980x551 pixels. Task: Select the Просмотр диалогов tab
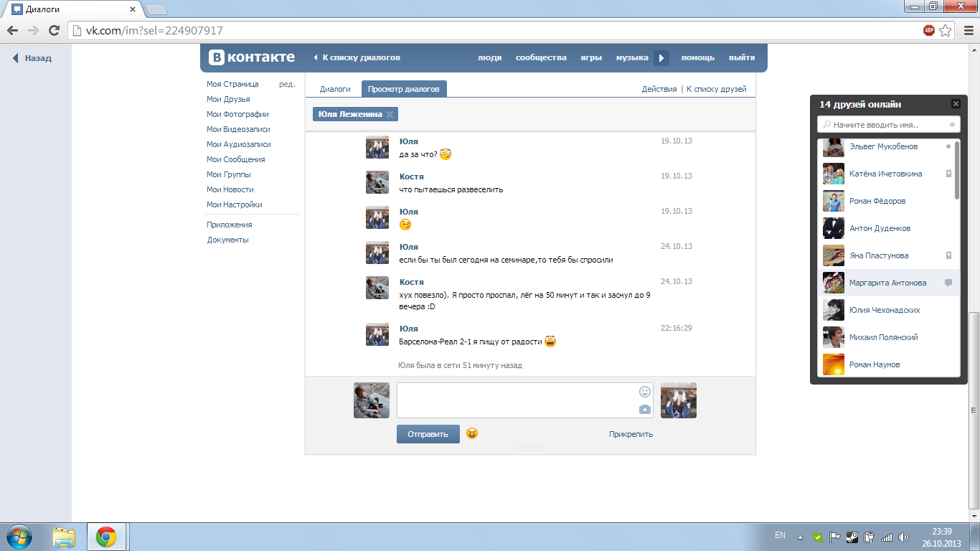pos(404,89)
